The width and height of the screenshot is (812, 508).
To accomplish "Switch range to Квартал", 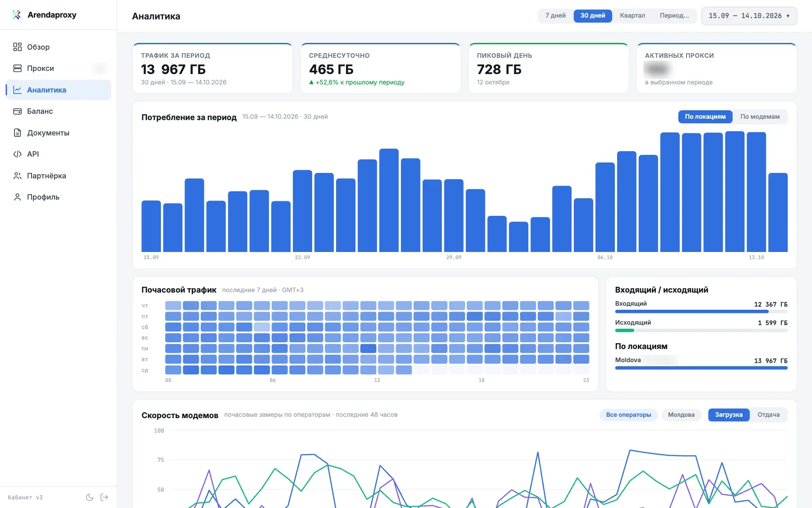I will click(632, 16).
